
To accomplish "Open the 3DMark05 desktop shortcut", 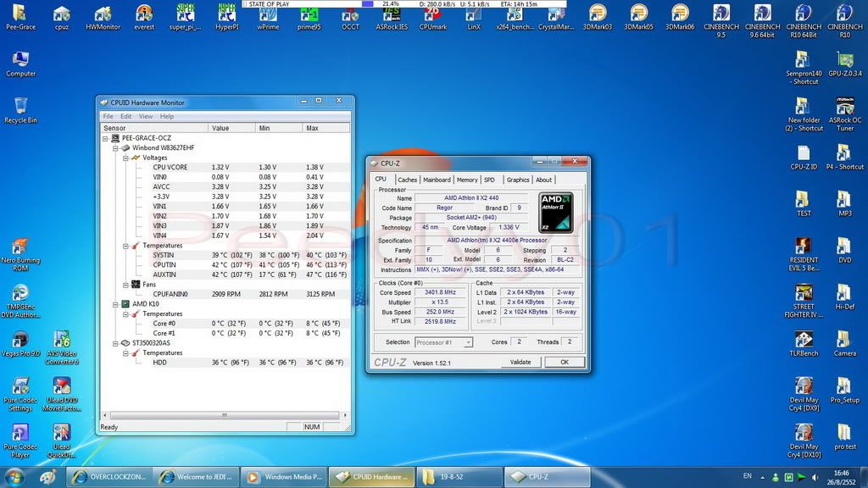I will click(x=638, y=18).
